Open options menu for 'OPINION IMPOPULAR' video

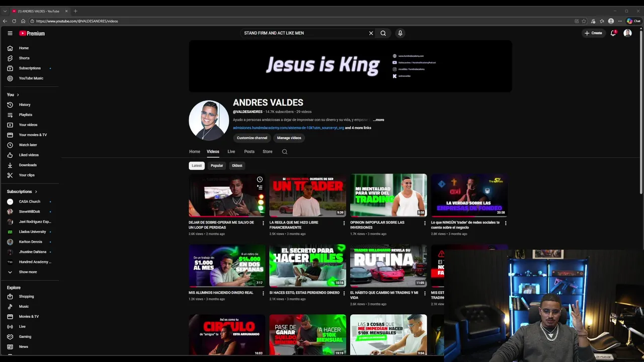point(425,223)
